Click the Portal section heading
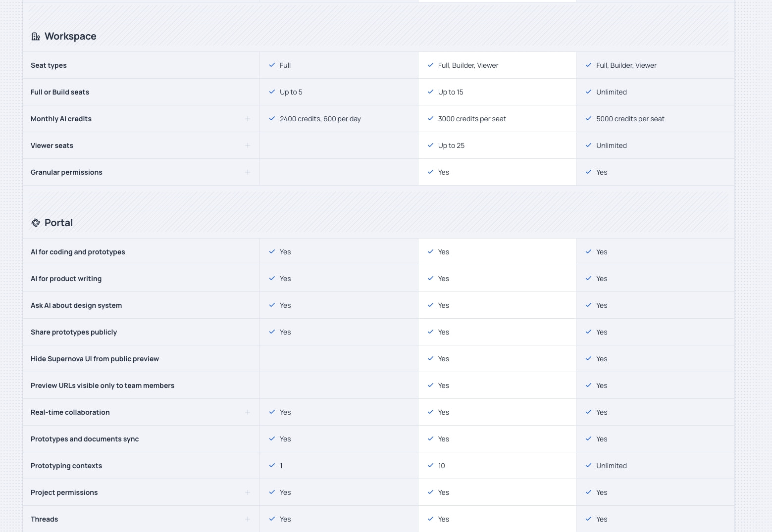The width and height of the screenshot is (772, 532). point(58,223)
